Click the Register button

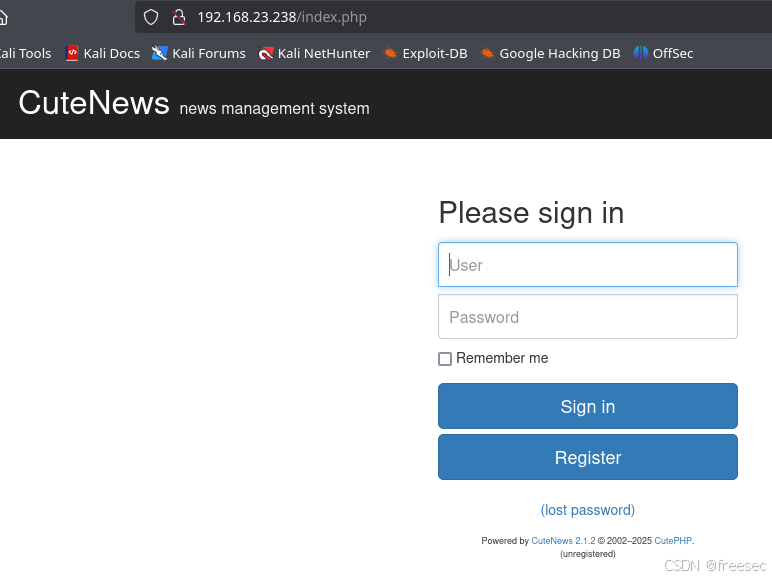588,457
